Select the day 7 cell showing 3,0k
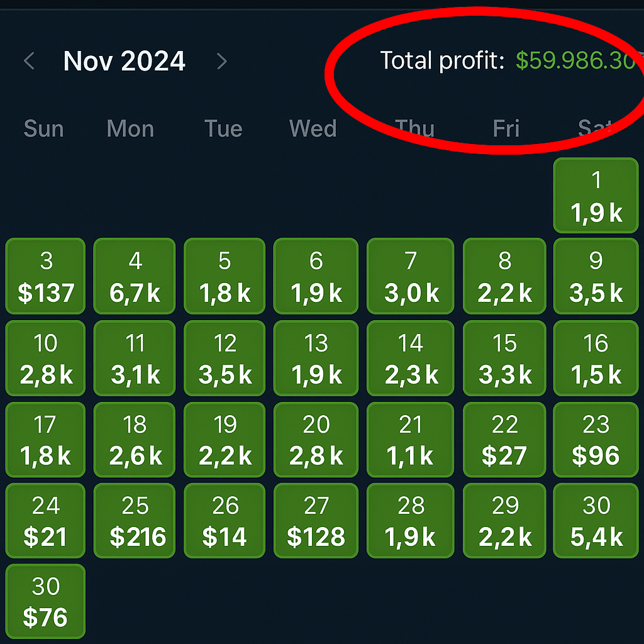 point(410,276)
